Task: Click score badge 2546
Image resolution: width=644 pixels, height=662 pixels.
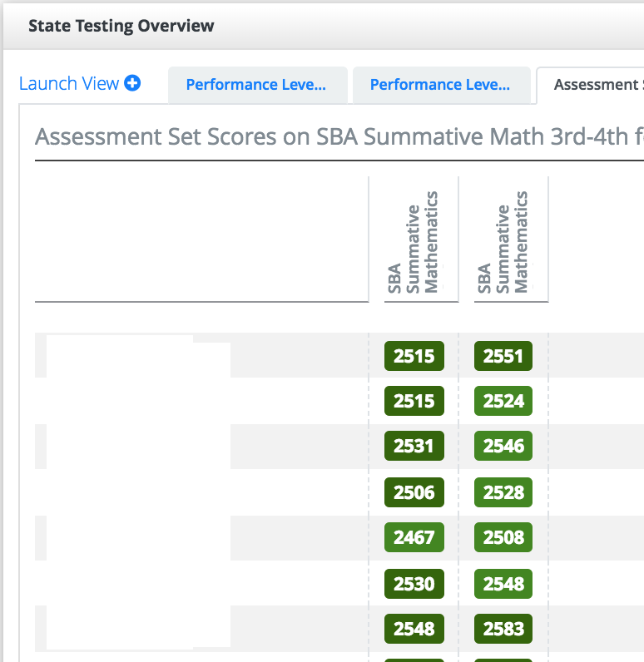Action: (x=503, y=446)
